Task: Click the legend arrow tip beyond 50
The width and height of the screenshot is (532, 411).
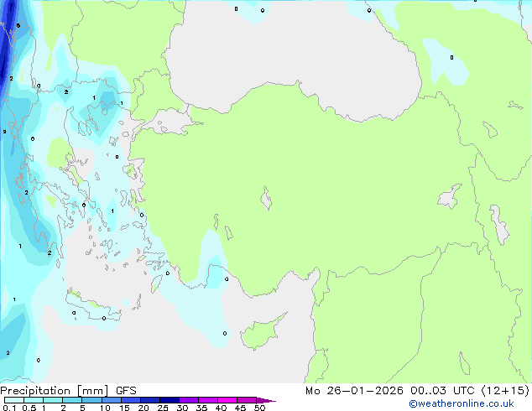Action: tap(266, 400)
